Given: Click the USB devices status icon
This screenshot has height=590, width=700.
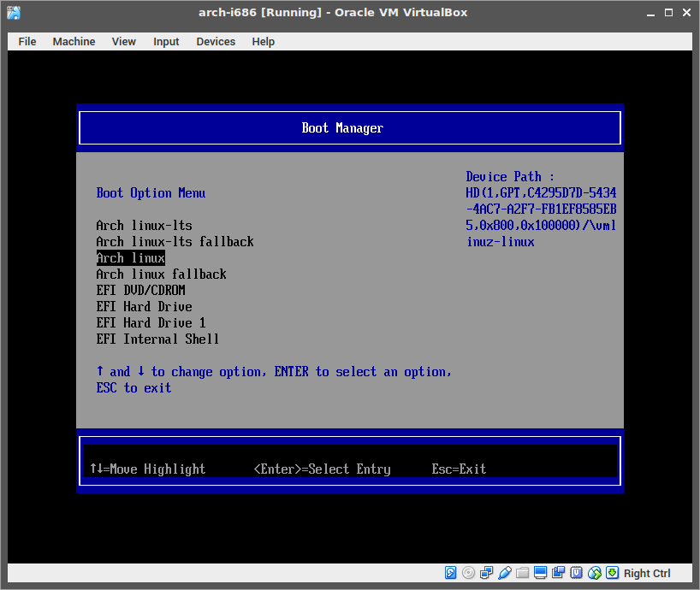Looking at the screenshot, I should (505, 573).
